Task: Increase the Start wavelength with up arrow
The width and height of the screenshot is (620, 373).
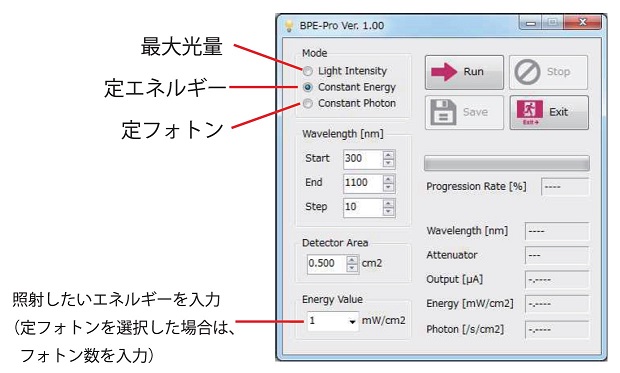Action: 388,155
